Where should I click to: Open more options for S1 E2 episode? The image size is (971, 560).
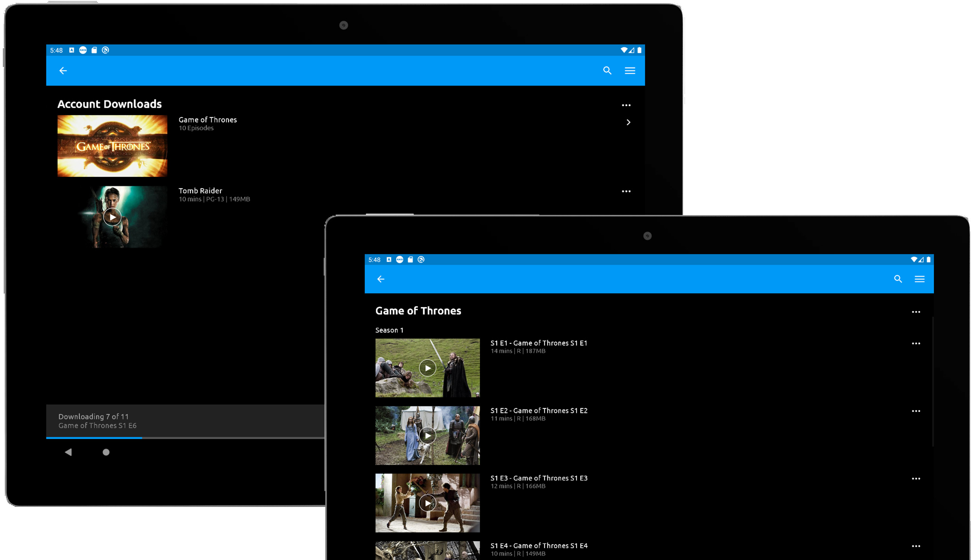(x=916, y=411)
